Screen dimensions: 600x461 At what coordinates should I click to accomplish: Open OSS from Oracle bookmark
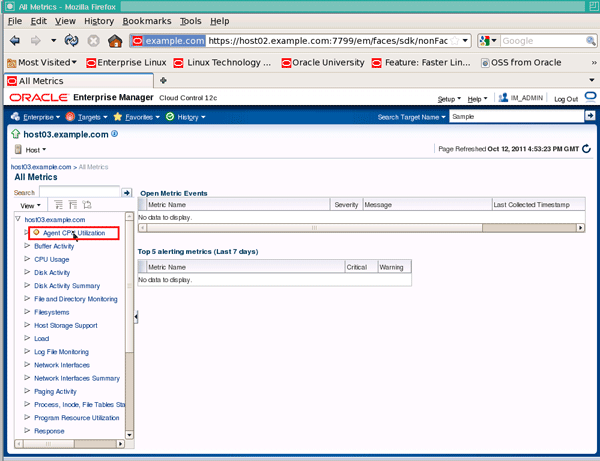tap(521, 62)
